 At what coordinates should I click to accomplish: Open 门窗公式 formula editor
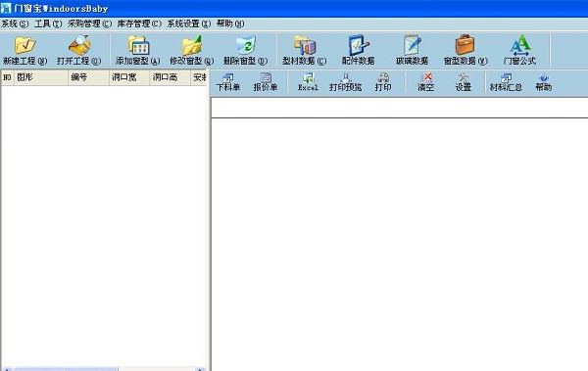click(x=519, y=50)
